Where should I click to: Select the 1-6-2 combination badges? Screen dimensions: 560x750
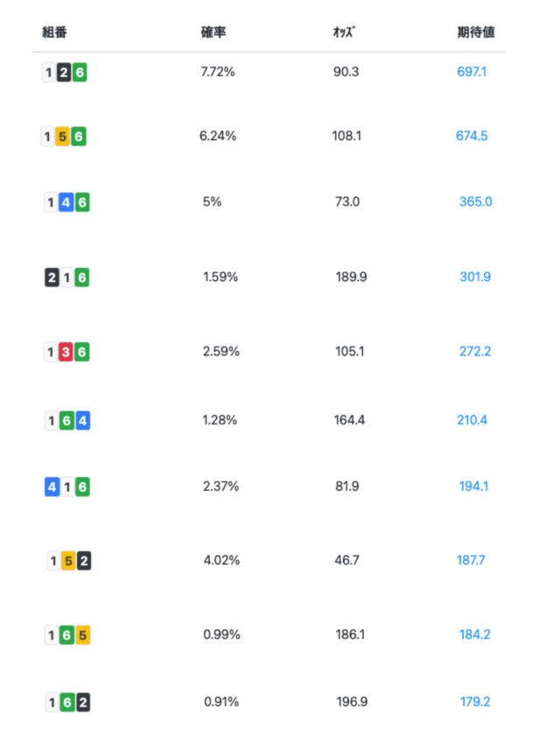click(68, 703)
